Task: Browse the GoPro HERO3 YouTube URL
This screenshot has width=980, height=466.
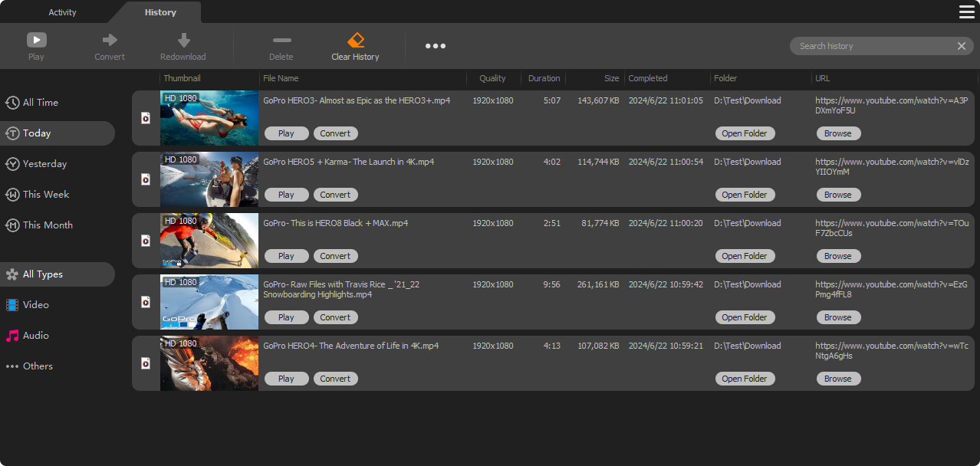Action: [838, 133]
